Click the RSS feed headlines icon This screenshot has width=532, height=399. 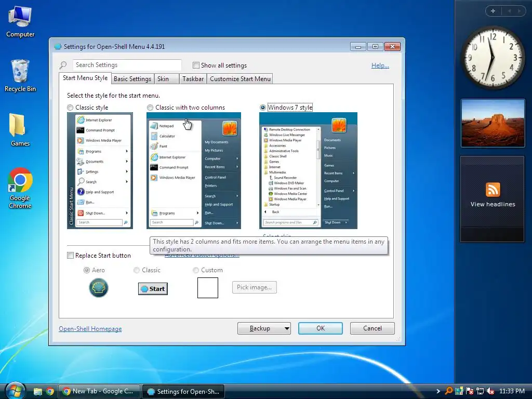[493, 190]
